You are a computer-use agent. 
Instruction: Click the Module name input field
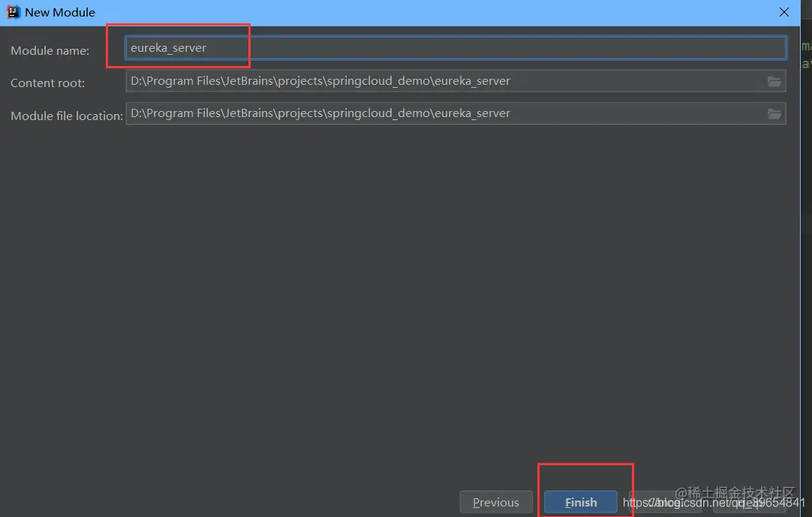pyautogui.click(x=456, y=48)
